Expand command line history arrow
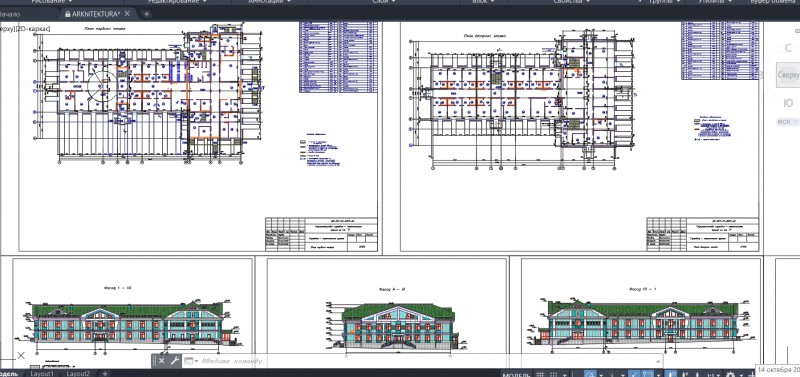This screenshot has width=800, height=377. point(658,361)
